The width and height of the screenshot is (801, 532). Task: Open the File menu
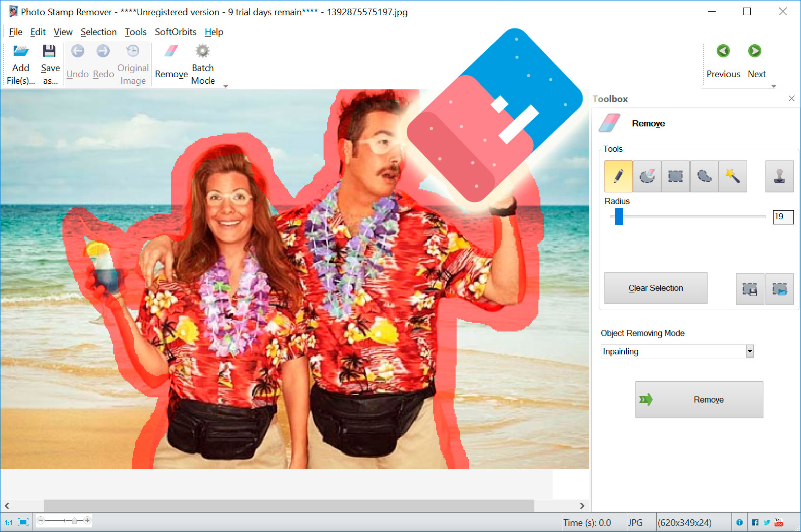click(16, 32)
